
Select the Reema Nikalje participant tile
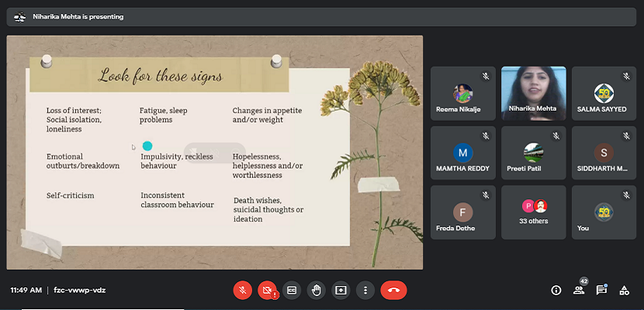(463, 92)
